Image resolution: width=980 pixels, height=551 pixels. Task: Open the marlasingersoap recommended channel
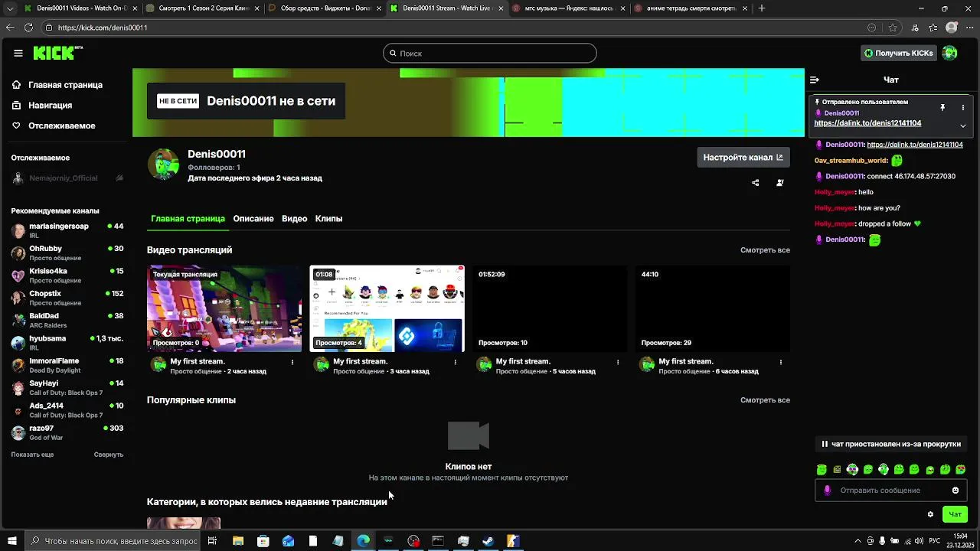click(67, 230)
